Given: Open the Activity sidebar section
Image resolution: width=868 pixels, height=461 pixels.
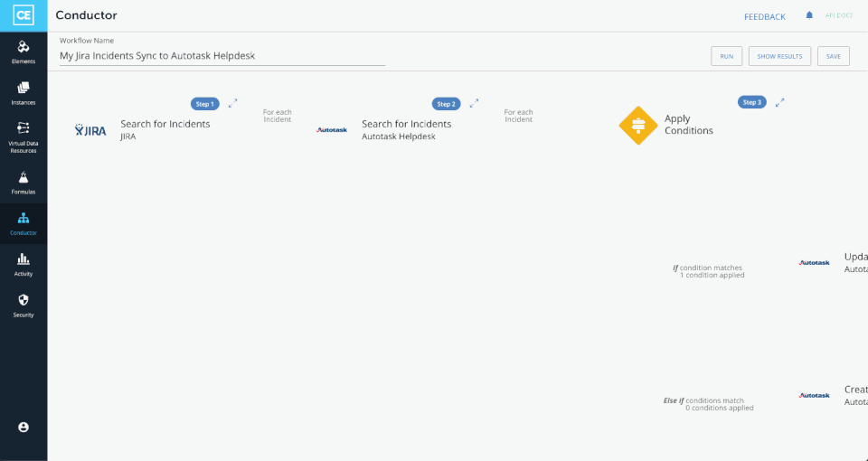Looking at the screenshot, I should point(24,265).
